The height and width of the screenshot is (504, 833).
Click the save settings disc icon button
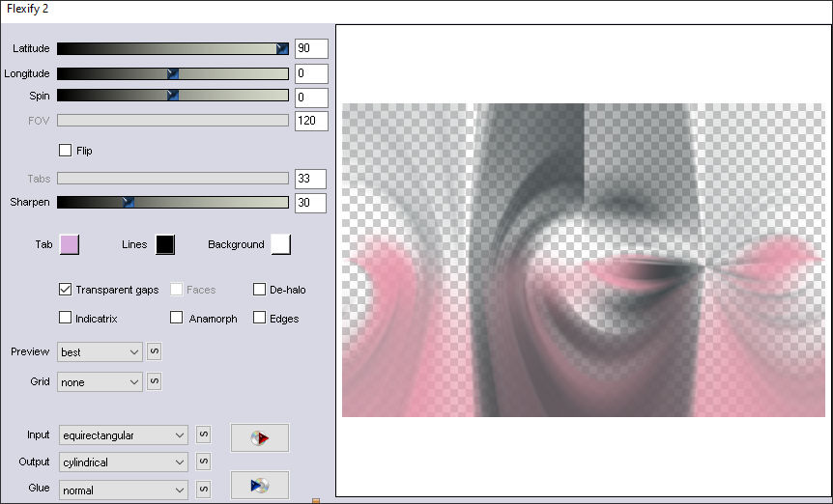[x=260, y=485]
